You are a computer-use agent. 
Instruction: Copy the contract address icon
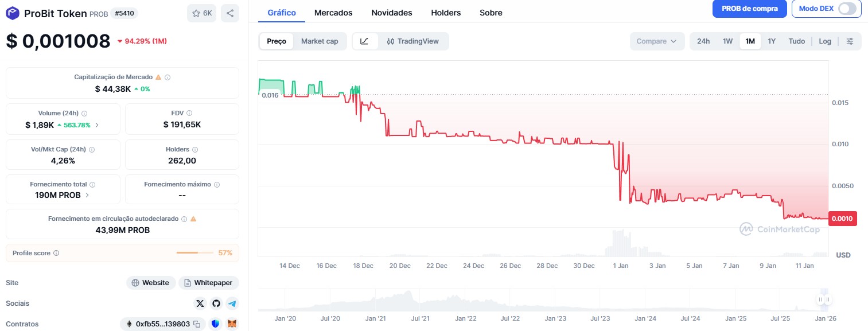tap(196, 324)
